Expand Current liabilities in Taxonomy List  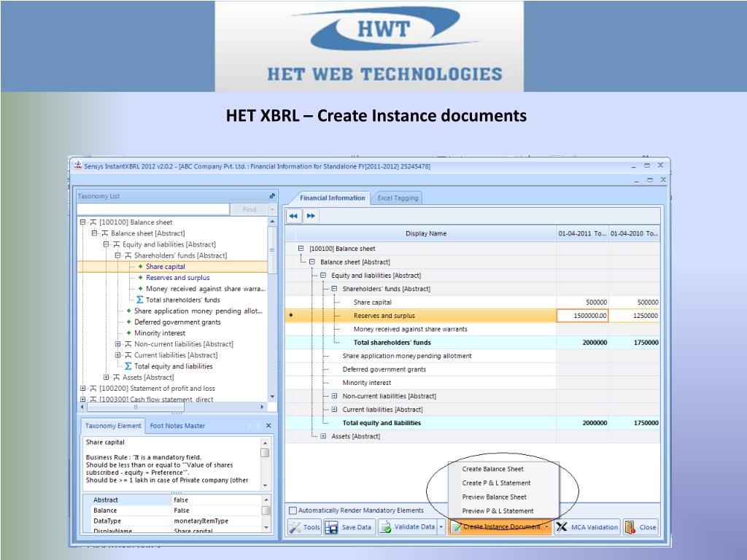point(117,355)
